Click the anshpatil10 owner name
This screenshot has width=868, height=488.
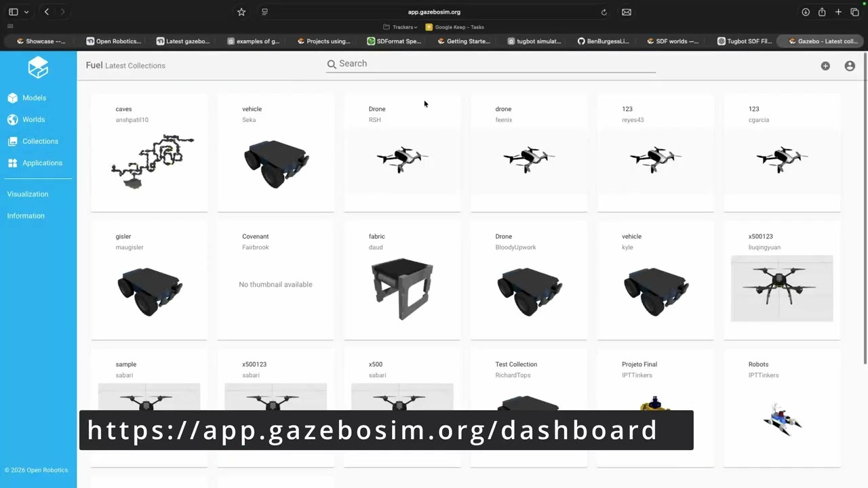(x=132, y=120)
